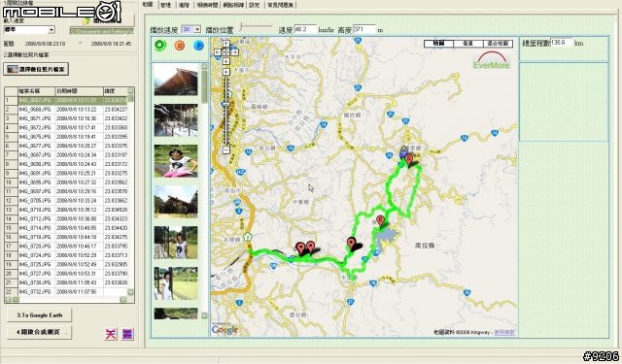Select sixth thumbnail, woman beside field
This screenshot has width=622, height=364.
click(x=176, y=283)
